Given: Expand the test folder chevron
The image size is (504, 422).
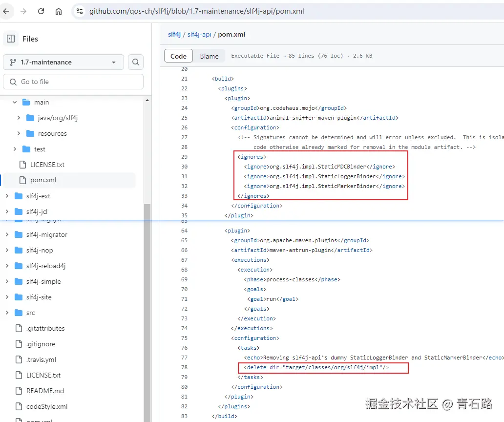Looking at the screenshot, I should [15, 149].
